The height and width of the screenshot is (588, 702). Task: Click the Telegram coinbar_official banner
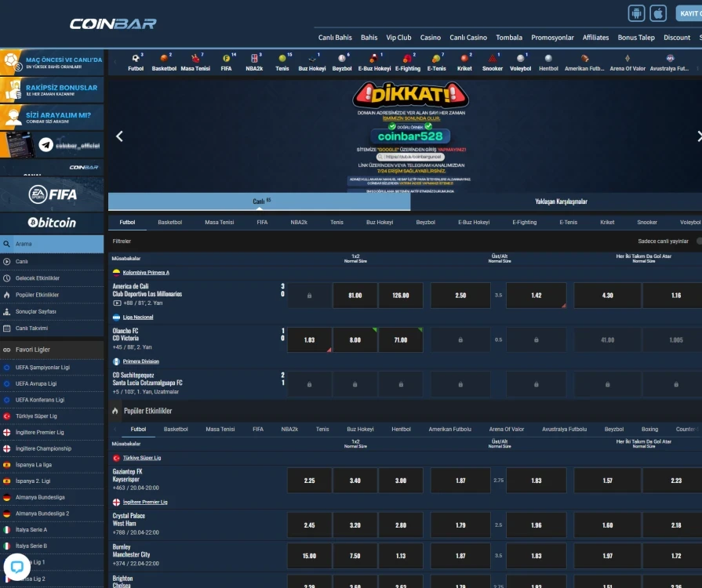tap(52, 144)
